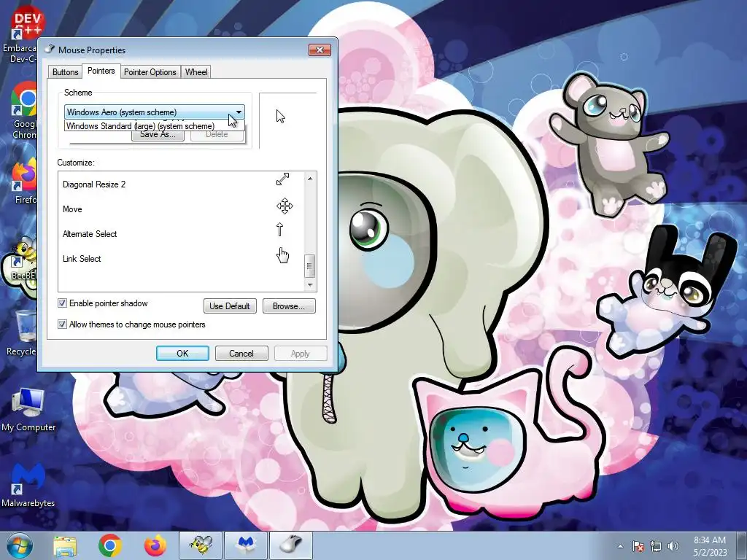747x560 pixels.
Task: Select the Move pointer row
Action: click(x=180, y=209)
